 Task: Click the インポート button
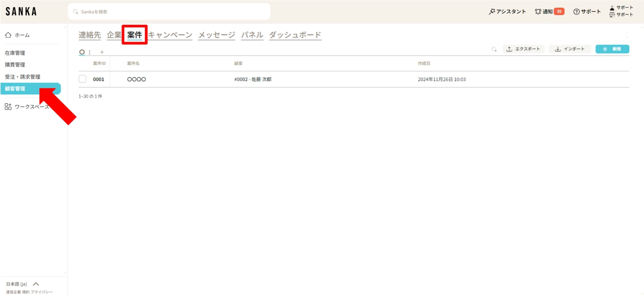coord(570,49)
